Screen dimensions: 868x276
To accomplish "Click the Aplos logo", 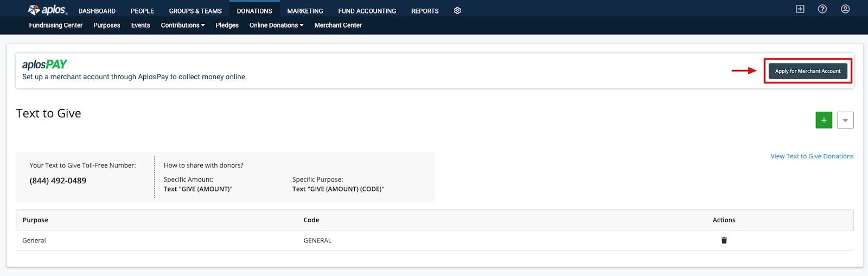I will click(x=48, y=10).
